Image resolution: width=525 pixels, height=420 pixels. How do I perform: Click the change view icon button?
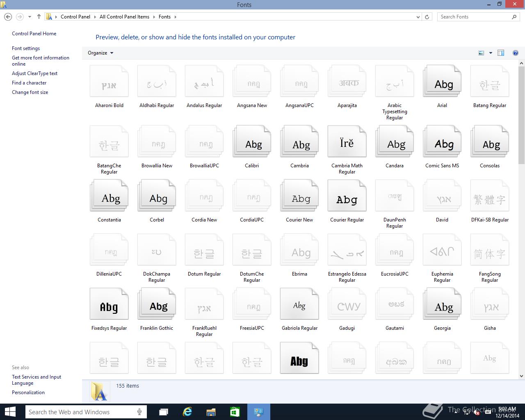point(481,53)
